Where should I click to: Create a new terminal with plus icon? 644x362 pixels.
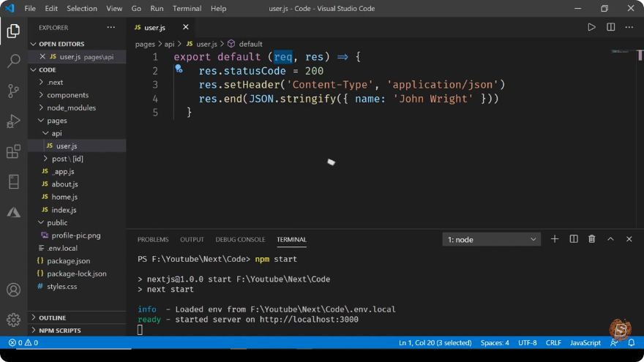point(555,239)
